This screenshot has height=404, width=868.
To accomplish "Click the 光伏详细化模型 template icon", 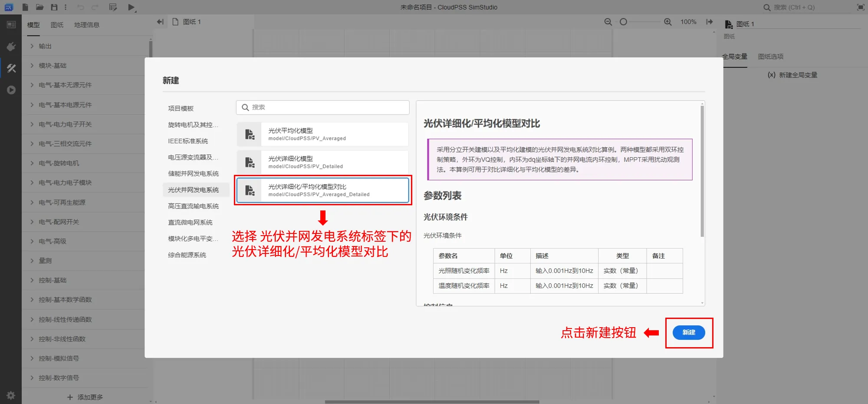I will pyautogui.click(x=250, y=162).
